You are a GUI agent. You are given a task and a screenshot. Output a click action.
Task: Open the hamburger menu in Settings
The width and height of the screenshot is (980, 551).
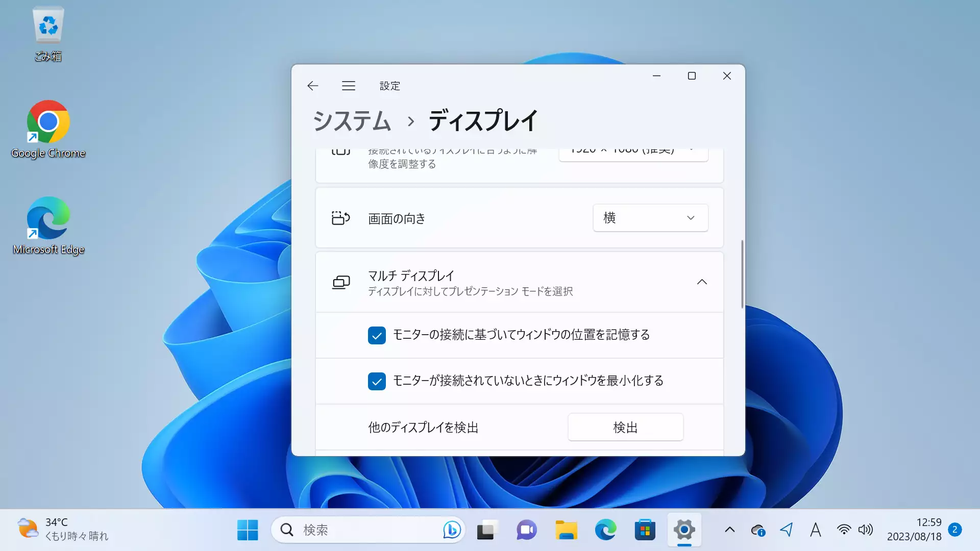click(348, 85)
